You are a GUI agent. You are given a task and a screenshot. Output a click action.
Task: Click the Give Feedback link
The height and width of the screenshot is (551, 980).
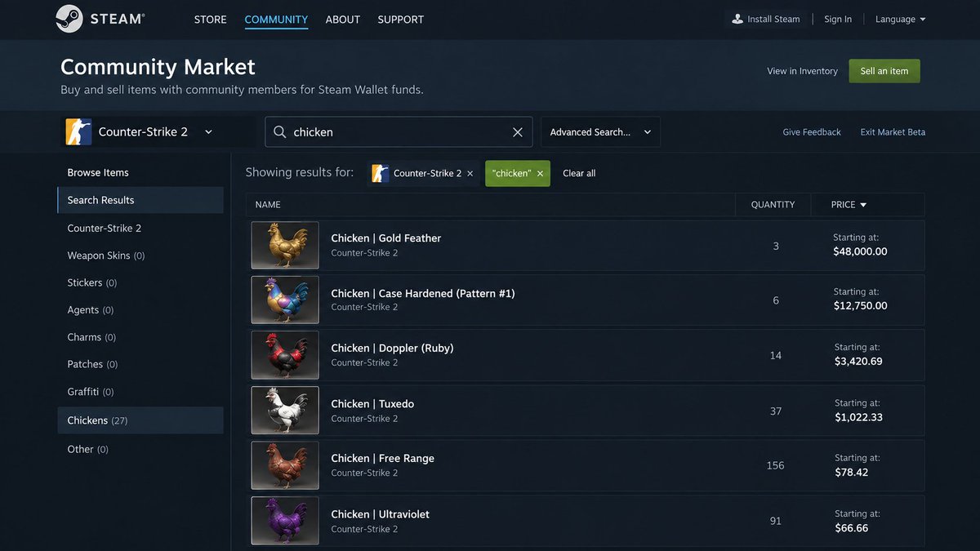tap(812, 132)
